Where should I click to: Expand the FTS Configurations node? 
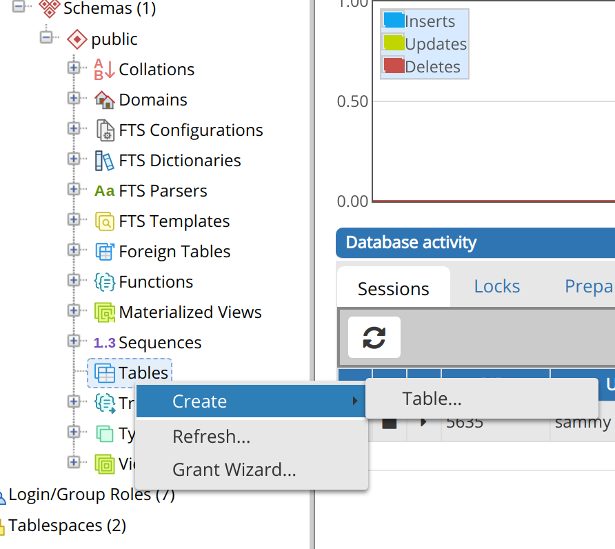(74, 128)
